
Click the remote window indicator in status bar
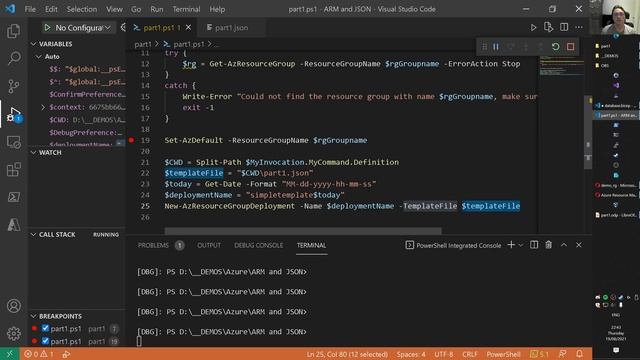(9, 354)
